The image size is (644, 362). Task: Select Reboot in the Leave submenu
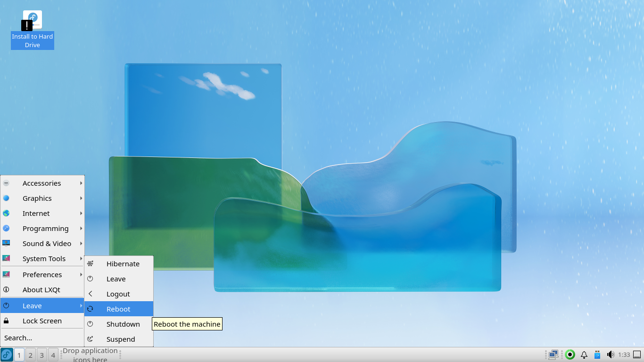119,309
